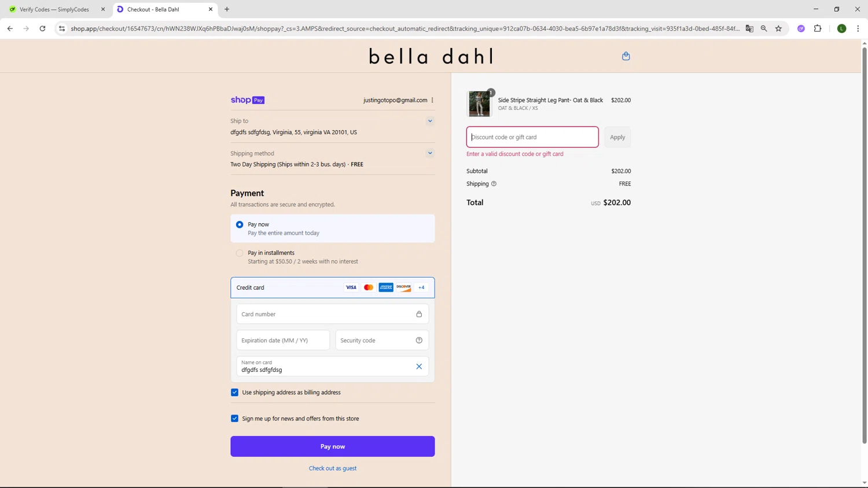Click the page vertical scrollbar
Image resolution: width=868 pixels, height=488 pixels.
point(865,245)
